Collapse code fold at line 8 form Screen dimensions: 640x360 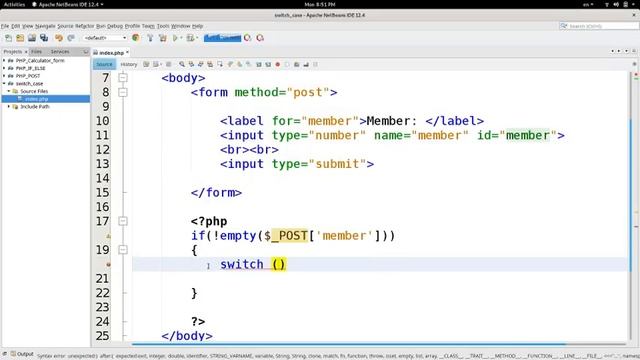click(123, 92)
